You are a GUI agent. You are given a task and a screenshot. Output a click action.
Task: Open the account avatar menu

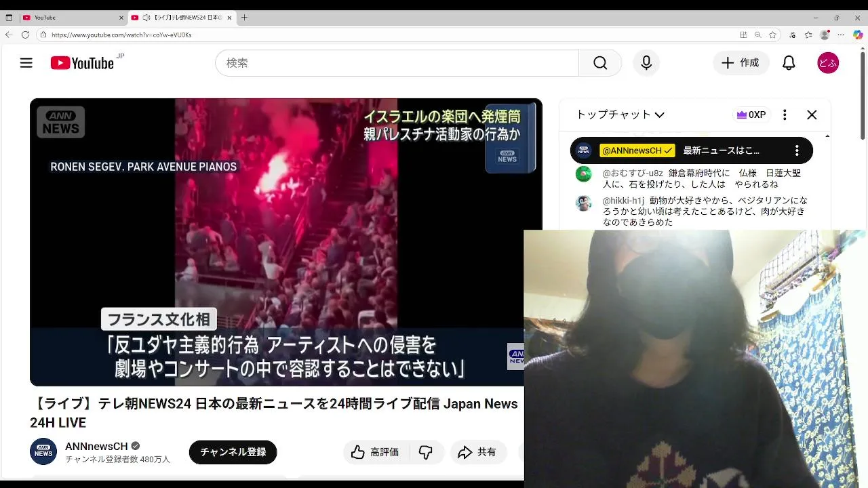click(x=828, y=63)
